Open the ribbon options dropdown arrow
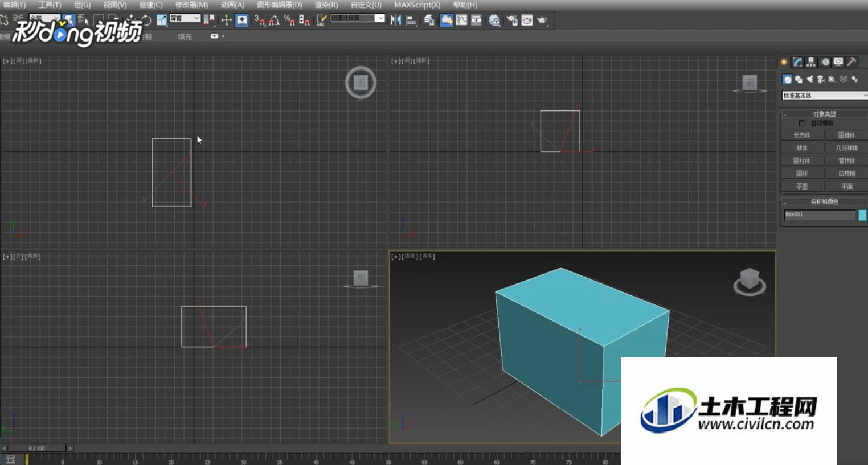868x465 pixels. click(223, 36)
